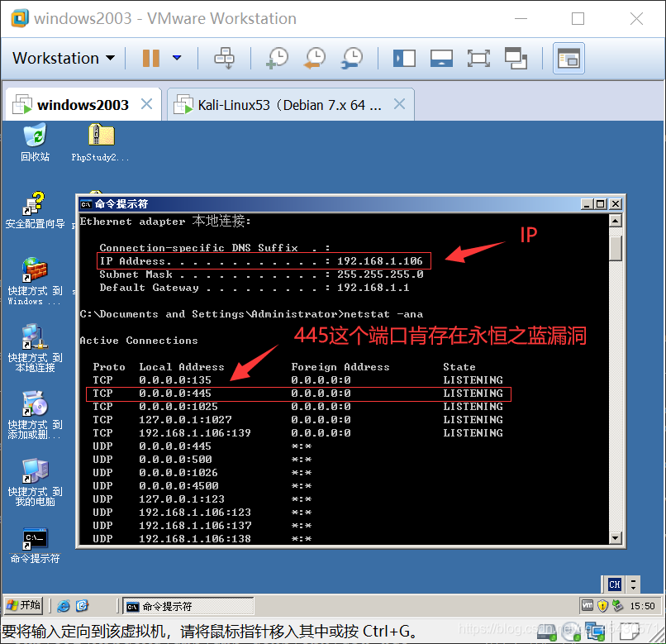Open the power options dropdown arrow
The width and height of the screenshot is (666, 644).
177,58
